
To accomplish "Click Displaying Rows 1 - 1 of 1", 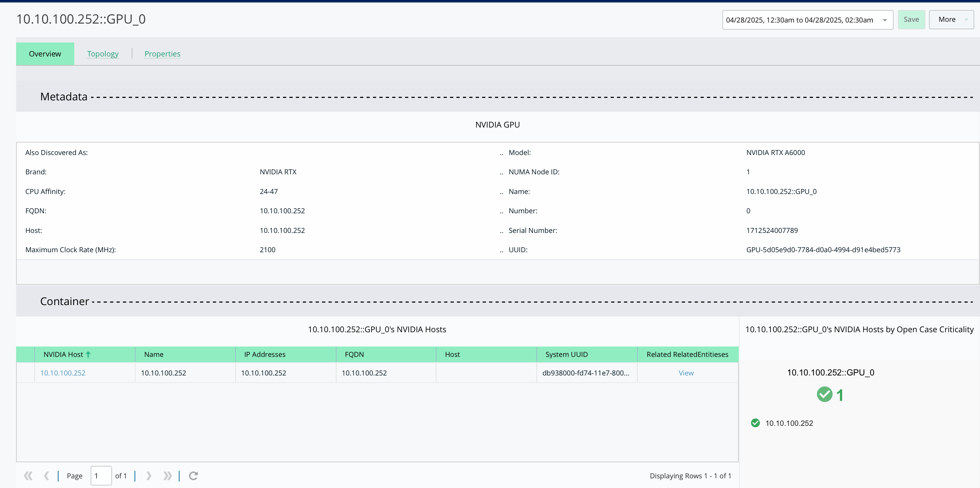I will tap(690, 475).
